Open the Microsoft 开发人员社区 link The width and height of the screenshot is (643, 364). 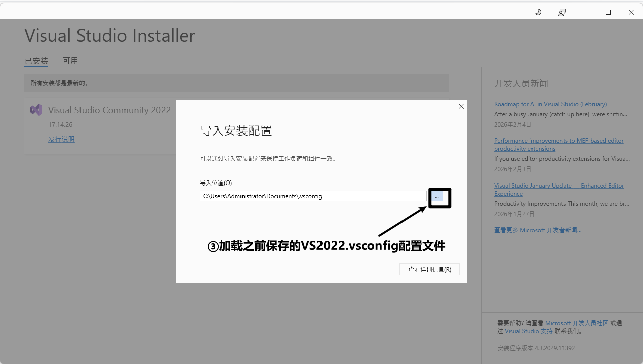coord(577,323)
